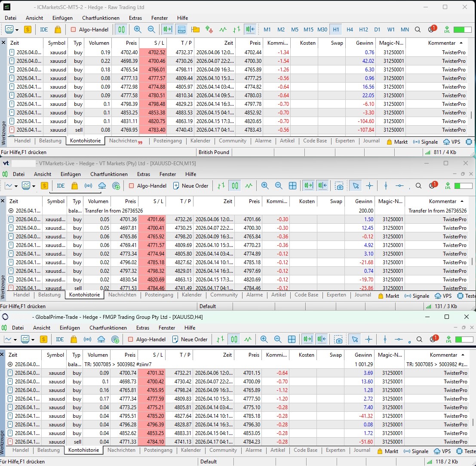Open chat notification icon in ICMarkets toolbar
Image resolution: width=476 pixels, height=466 pixels.
[432, 29]
